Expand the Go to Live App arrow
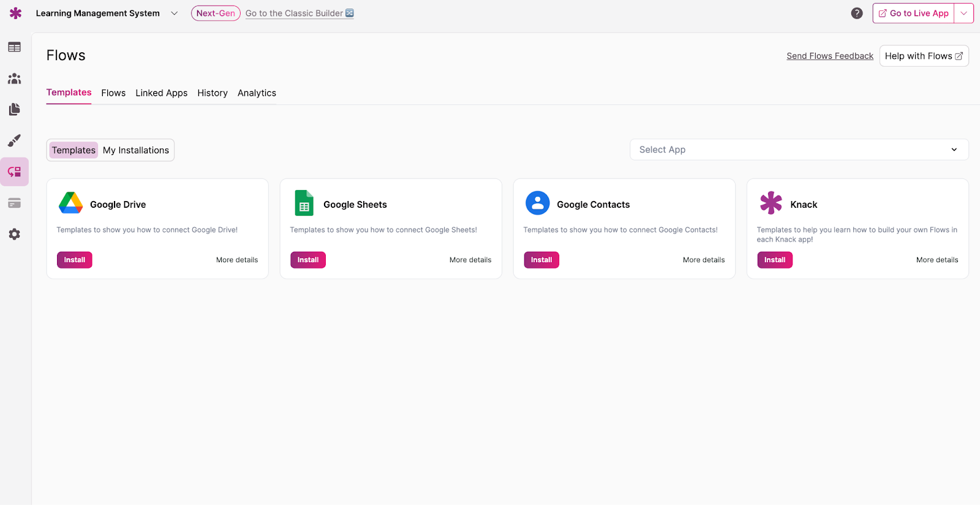The image size is (980, 505). pos(963,13)
